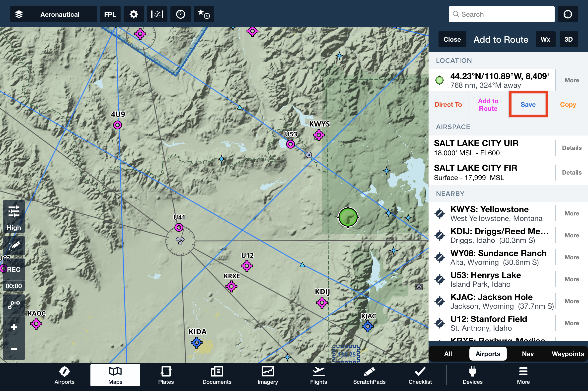Filter nearby list by Waypoints
This screenshot has width=588, height=391.
568,354
